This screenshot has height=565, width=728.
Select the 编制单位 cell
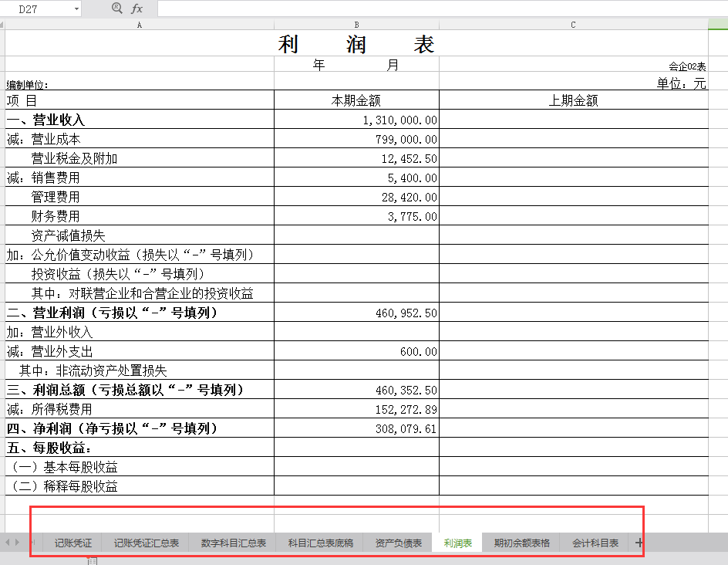pos(139,81)
